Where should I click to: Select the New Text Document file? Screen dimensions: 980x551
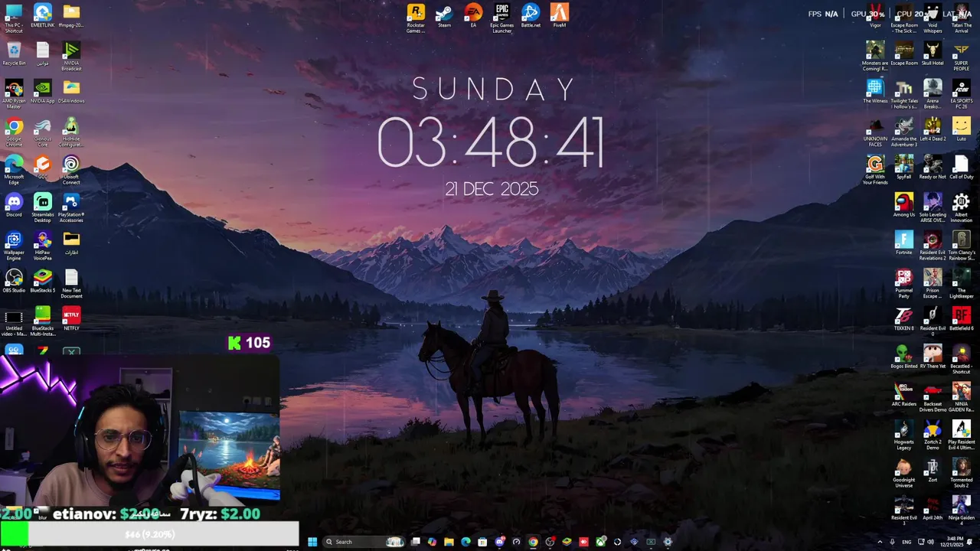point(71,283)
